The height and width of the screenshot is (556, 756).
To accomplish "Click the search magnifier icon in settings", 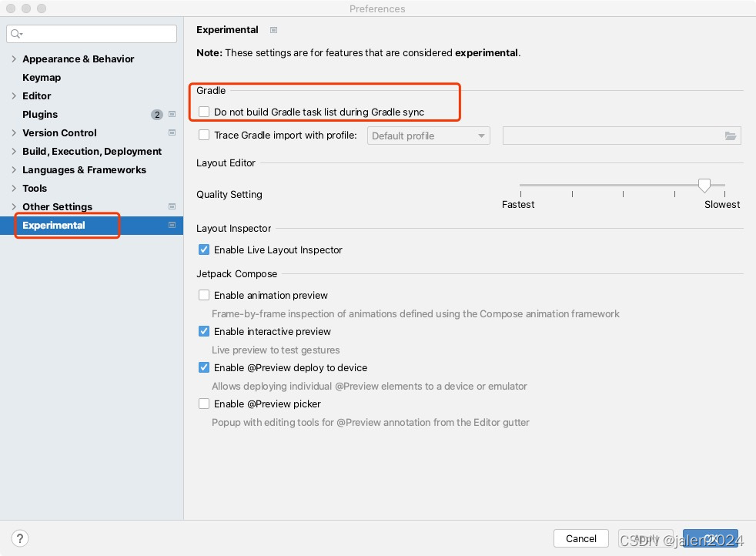I will coord(16,34).
